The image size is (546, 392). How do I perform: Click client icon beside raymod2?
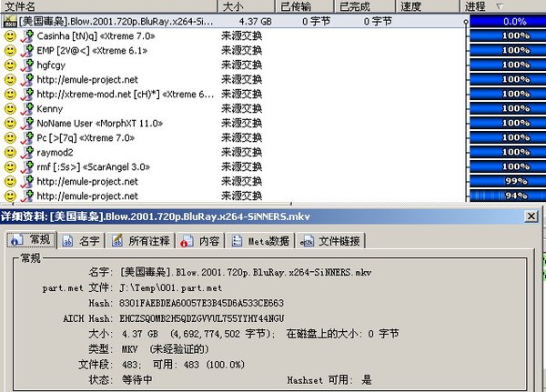27,153
